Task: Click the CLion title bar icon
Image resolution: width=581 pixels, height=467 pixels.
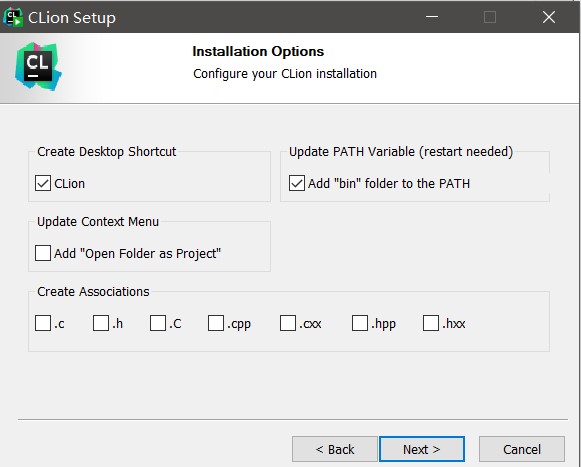Action: tap(13, 17)
